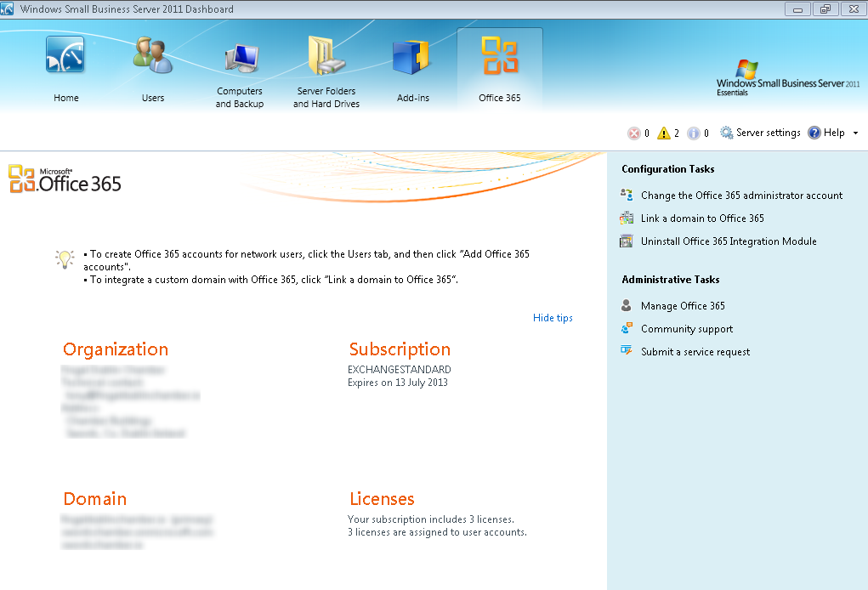The height and width of the screenshot is (590, 868).
Task: Select Submit a service request
Action: click(695, 352)
